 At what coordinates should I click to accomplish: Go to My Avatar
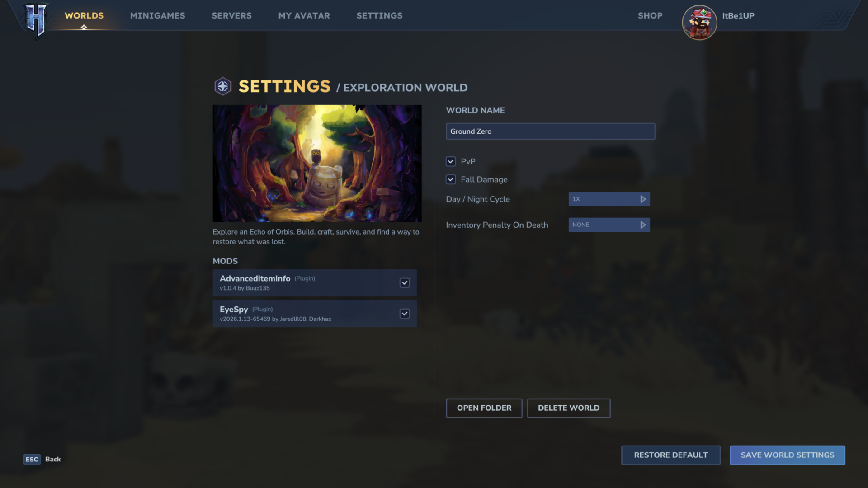(x=304, y=15)
